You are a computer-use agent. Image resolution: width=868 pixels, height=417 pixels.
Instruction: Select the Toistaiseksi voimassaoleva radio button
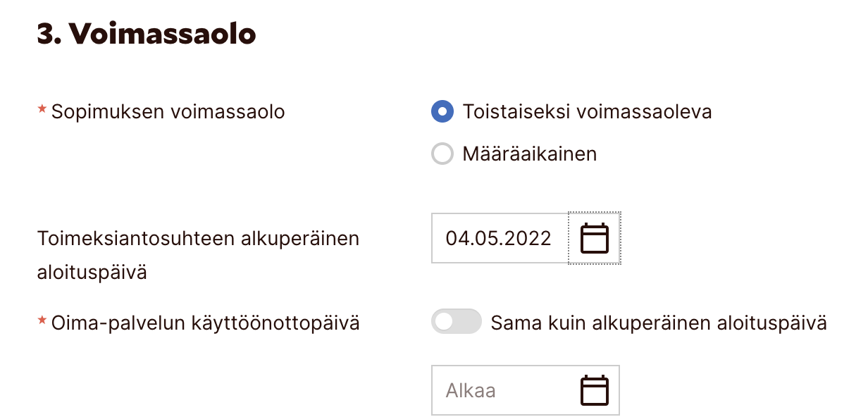tap(442, 111)
